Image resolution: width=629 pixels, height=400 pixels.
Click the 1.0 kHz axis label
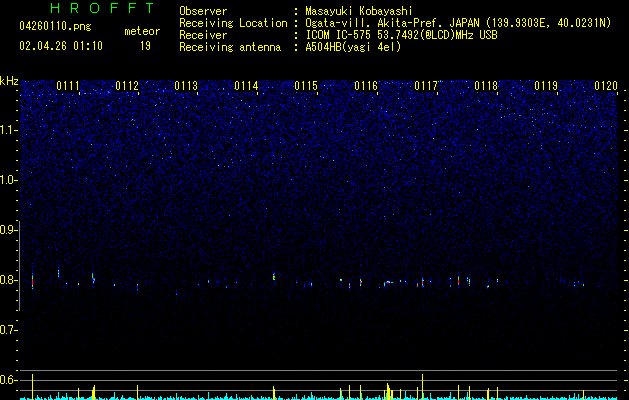9,180
